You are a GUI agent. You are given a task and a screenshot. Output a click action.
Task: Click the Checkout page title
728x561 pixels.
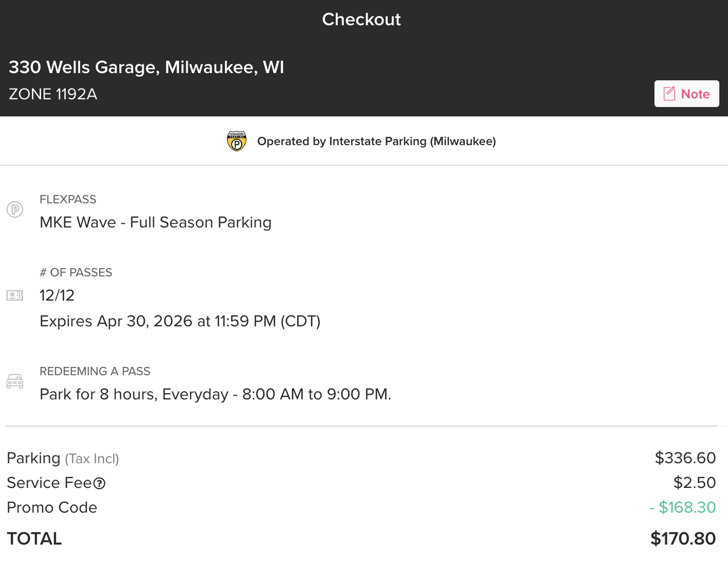click(x=361, y=19)
